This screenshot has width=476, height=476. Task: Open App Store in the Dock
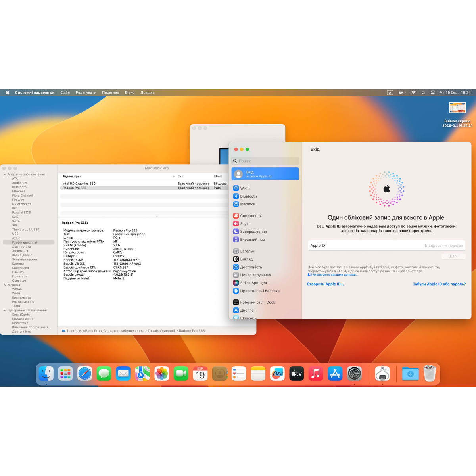coord(335,373)
